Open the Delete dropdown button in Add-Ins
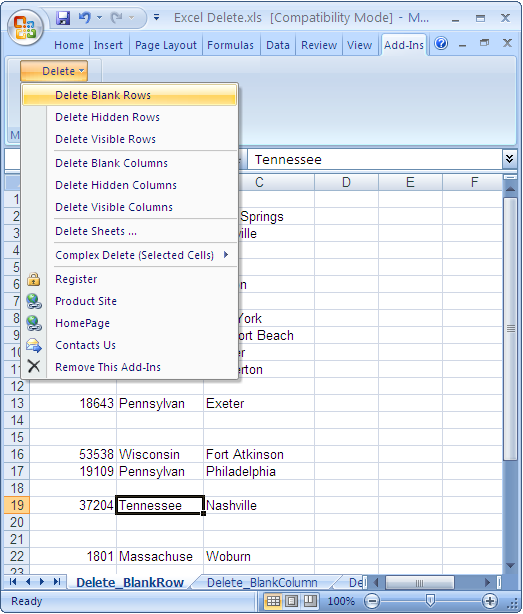This screenshot has width=523, height=614. click(54, 71)
